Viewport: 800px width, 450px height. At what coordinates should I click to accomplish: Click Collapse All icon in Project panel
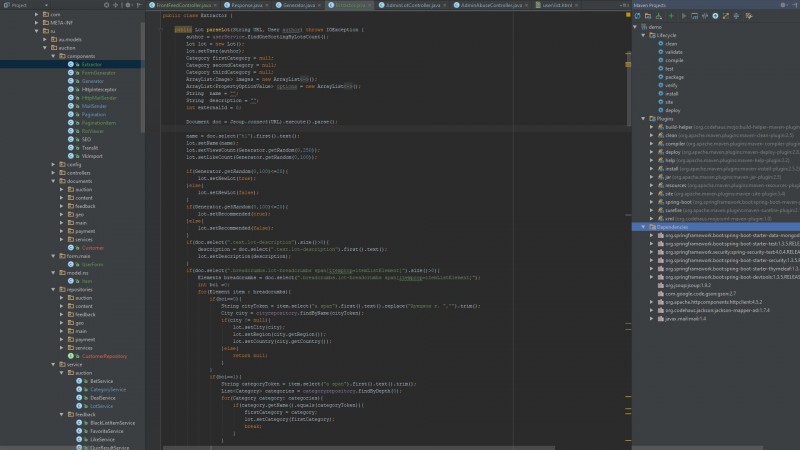pyautogui.click(x=116, y=5)
